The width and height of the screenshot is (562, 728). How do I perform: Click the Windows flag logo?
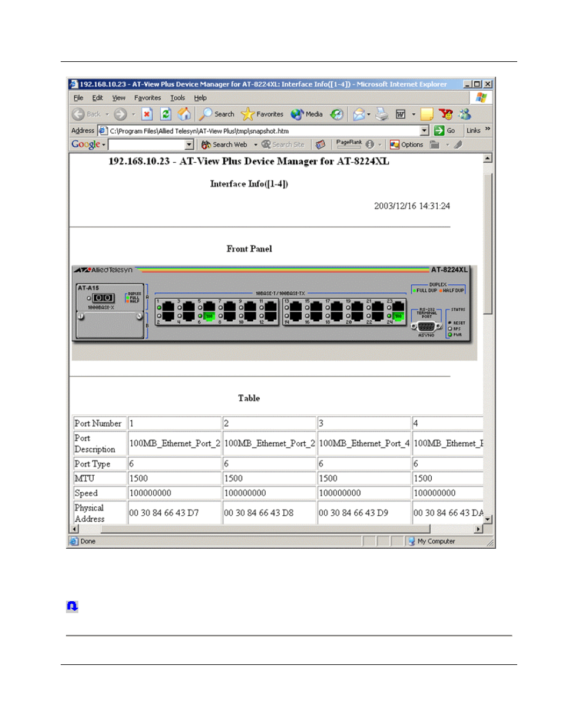click(481, 98)
